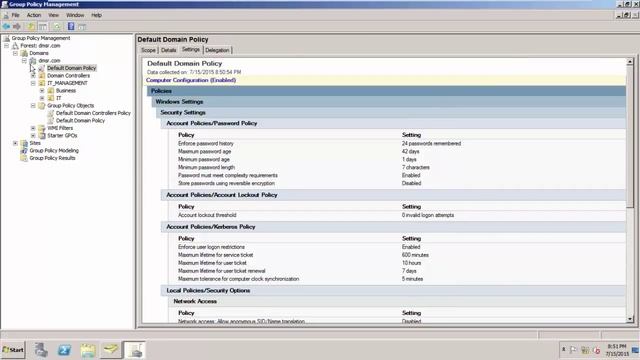The image size is (640, 360).
Task: Open the Window menu
Action: click(x=75, y=15)
